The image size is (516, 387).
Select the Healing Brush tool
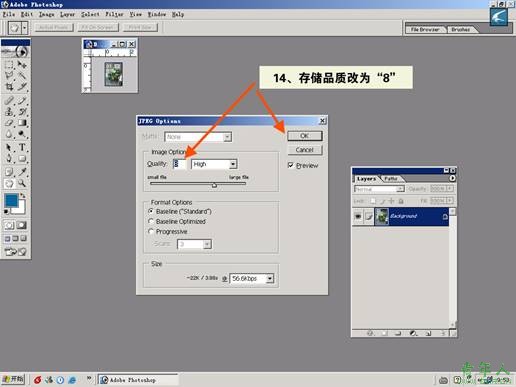click(9, 100)
